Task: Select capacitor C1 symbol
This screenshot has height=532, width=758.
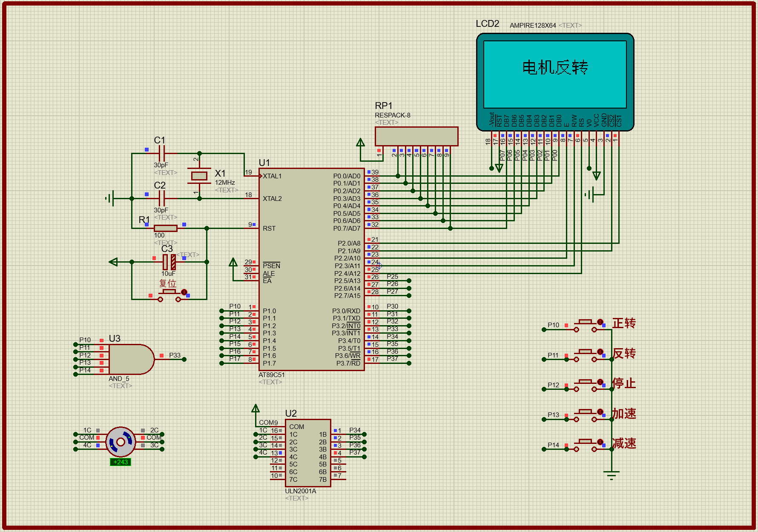Action: [161, 153]
